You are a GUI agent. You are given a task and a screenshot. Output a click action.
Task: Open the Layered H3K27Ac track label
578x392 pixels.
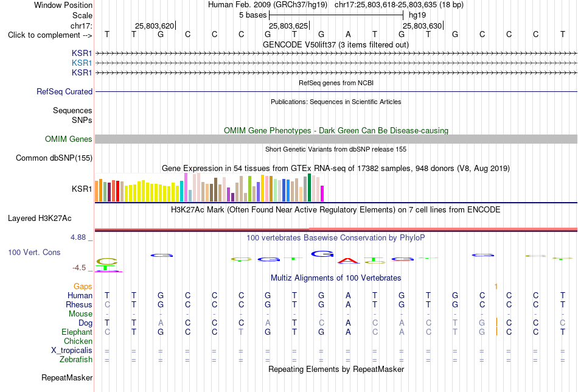(x=40, y=219)
